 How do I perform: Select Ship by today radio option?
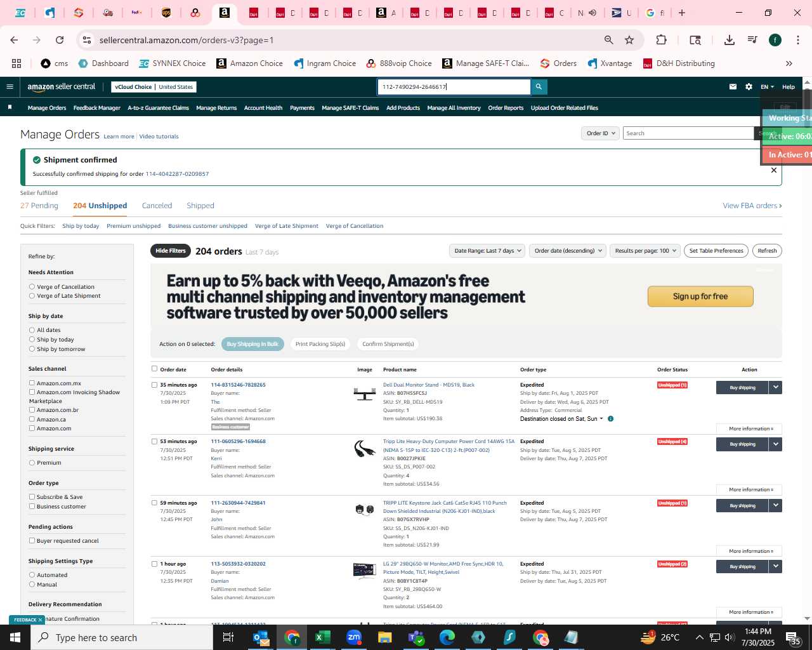pos(32,340)
